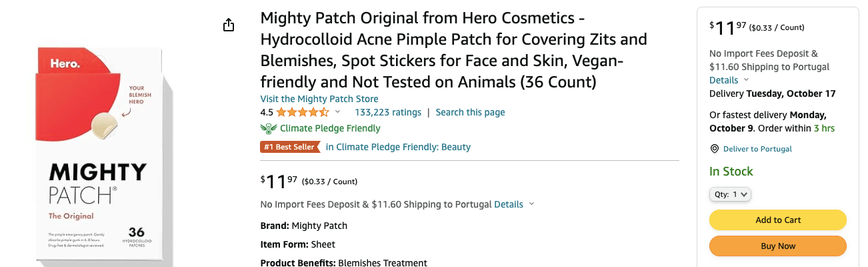Click the product title text
This screenshot has height=267, width=868.
pos(453,50)
